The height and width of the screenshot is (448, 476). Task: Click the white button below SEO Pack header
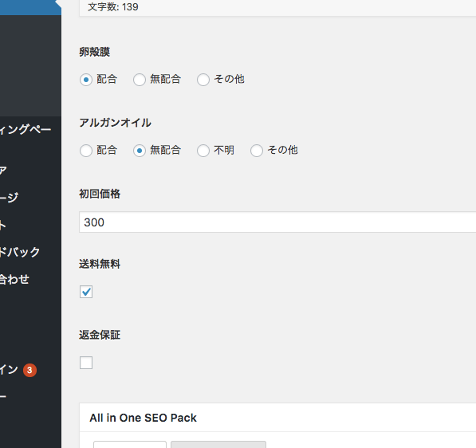coord(130,444)
